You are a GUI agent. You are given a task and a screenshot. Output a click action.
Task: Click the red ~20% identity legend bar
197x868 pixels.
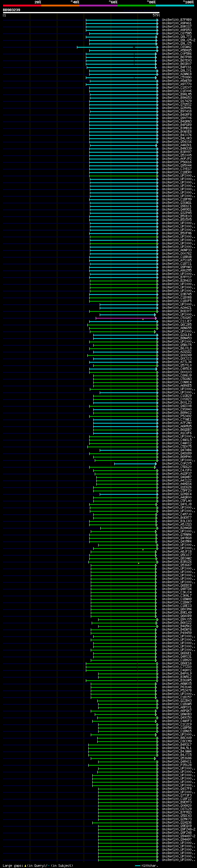pyautogui.click(x=22, y=6)
